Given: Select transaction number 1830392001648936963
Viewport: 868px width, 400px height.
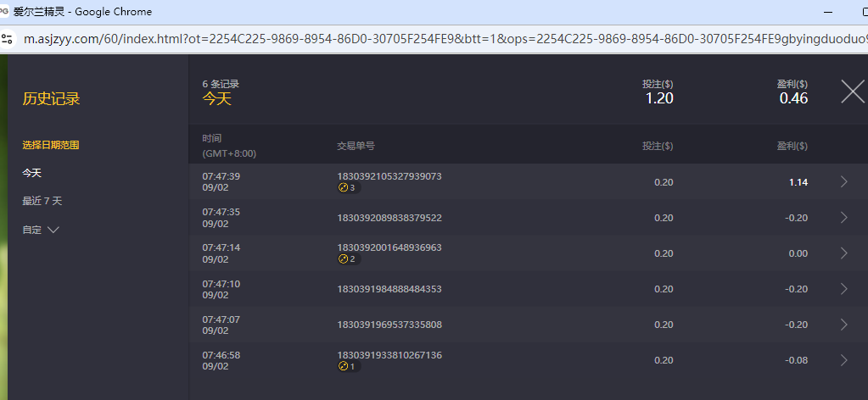Looking at the screenshot, I should point(389,247).
